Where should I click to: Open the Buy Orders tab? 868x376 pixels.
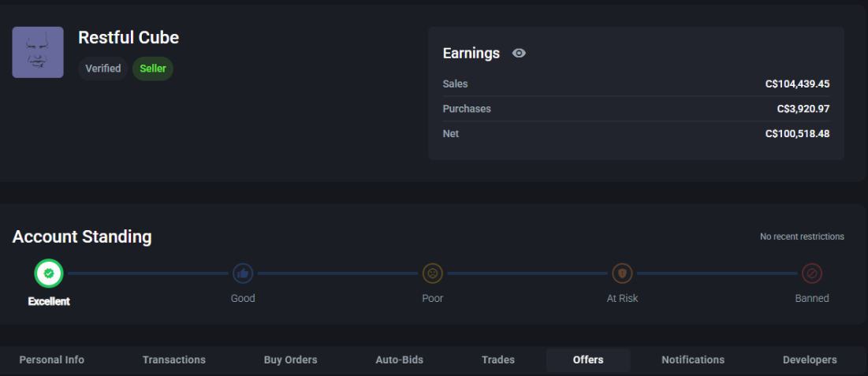coord(290,360)
